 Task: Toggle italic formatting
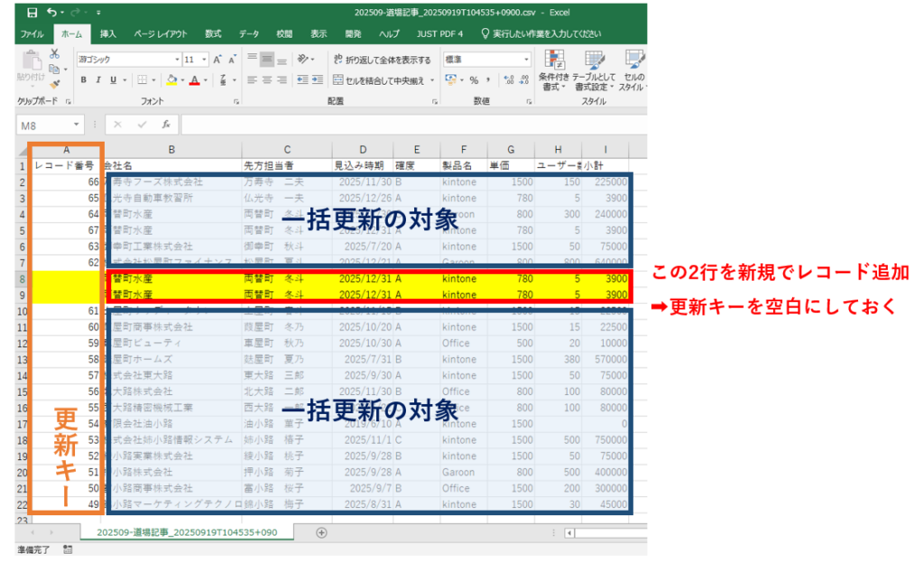98,80
